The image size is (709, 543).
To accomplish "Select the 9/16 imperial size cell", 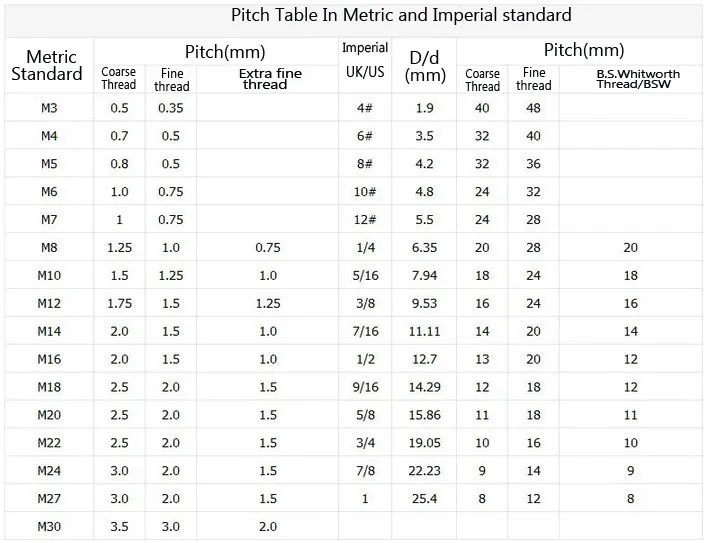I will 365,387.
